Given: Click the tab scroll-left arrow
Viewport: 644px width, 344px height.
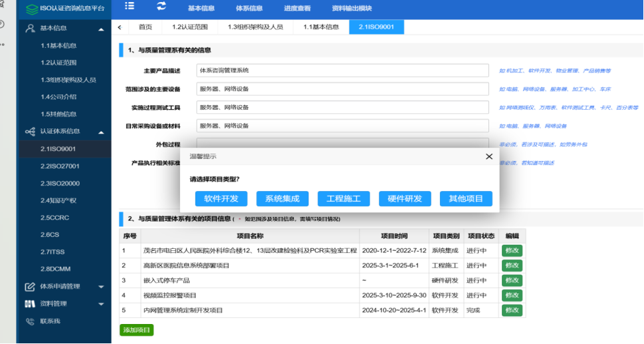Looking at the screenshot, I should click(120, 27).
